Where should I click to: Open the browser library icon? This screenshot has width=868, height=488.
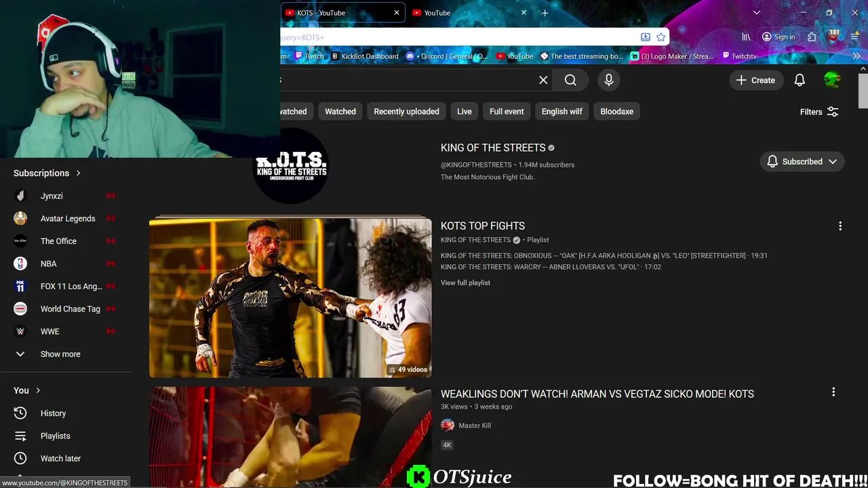(x=746, y=37)
